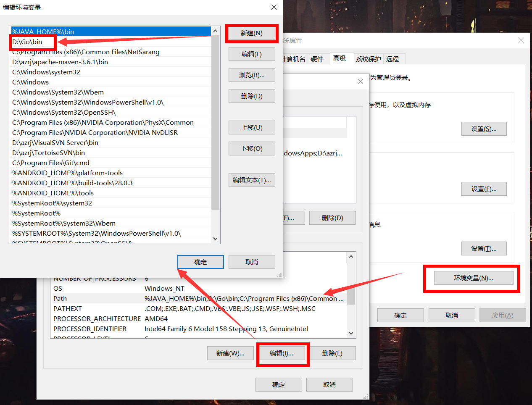Close the 编辑环境变量 dialog window
This screenshot has height=405, width=532.
[274, 7]
